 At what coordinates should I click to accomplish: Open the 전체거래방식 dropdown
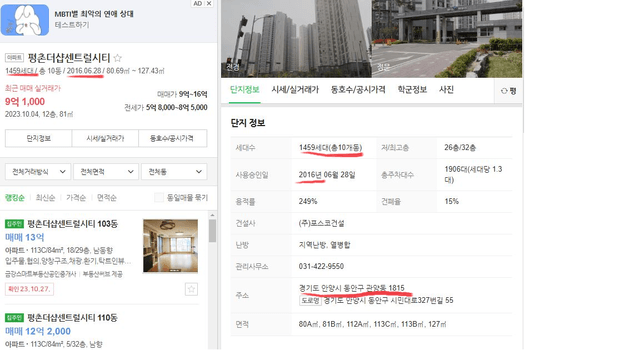[x=38, y=172]
